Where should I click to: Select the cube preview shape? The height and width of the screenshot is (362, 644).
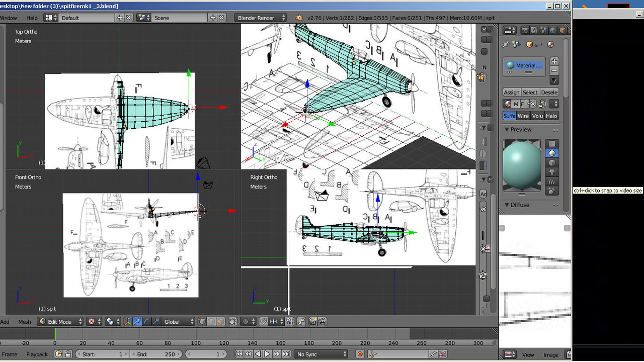coord(552,163)
